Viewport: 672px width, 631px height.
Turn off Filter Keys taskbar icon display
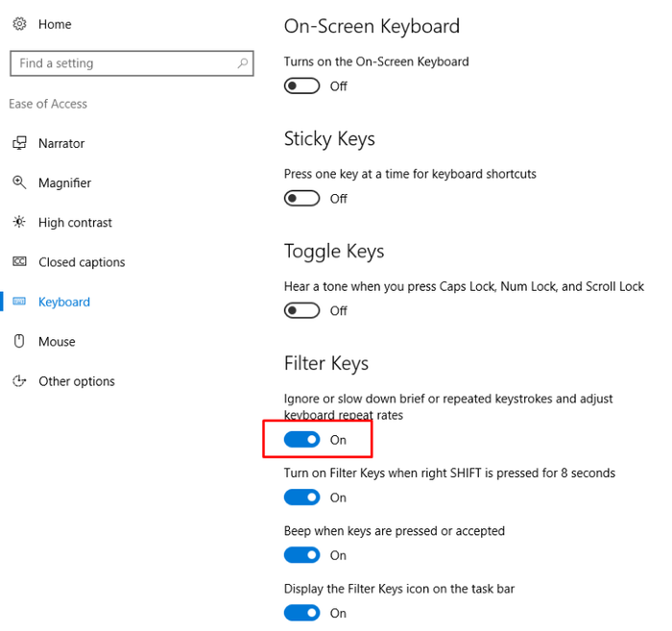pos(301,613)
